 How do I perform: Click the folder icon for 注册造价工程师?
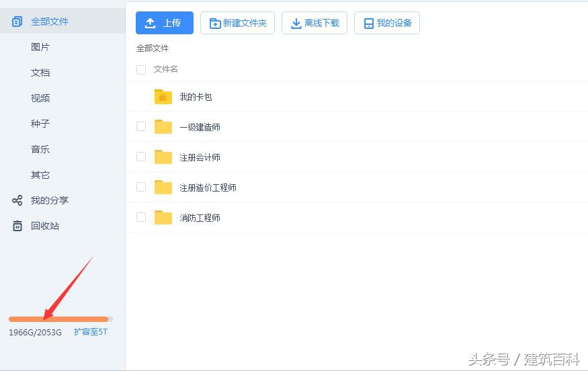(163, 188)
